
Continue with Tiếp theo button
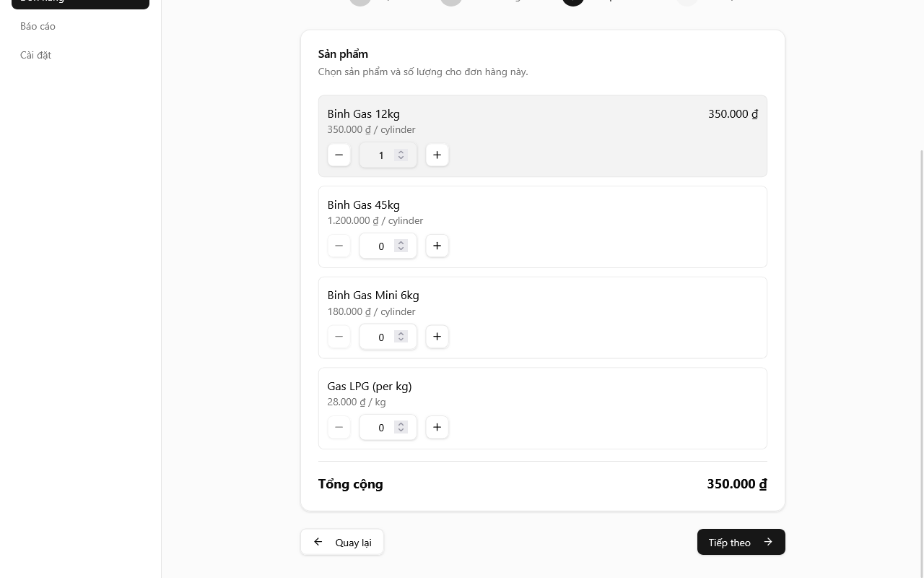click(741, 543)
